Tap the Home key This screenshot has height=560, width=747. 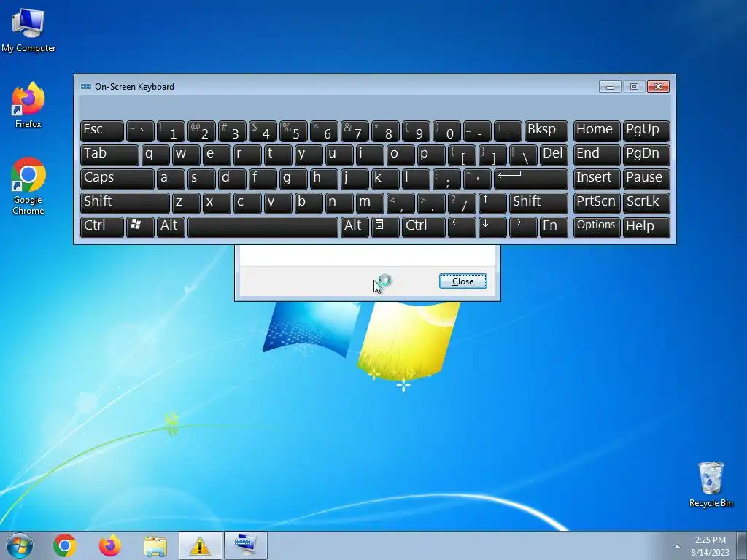pyautogui.click(x=597, y=131)
